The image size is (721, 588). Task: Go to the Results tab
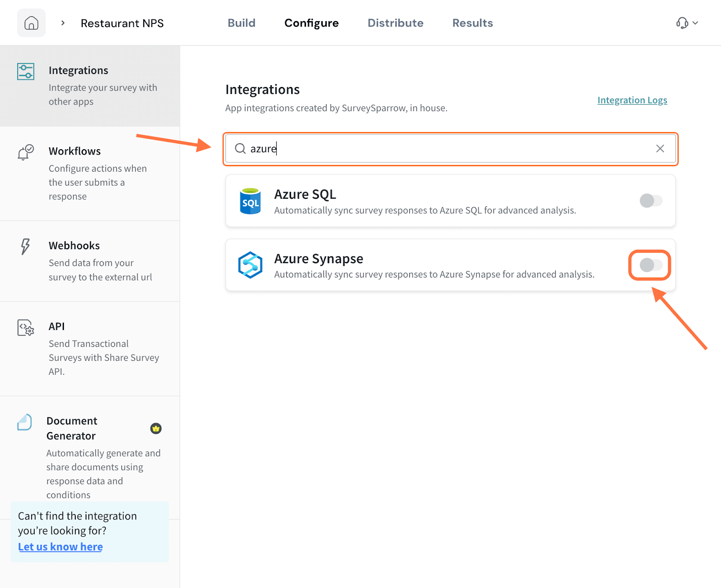[x=472, y=23]
